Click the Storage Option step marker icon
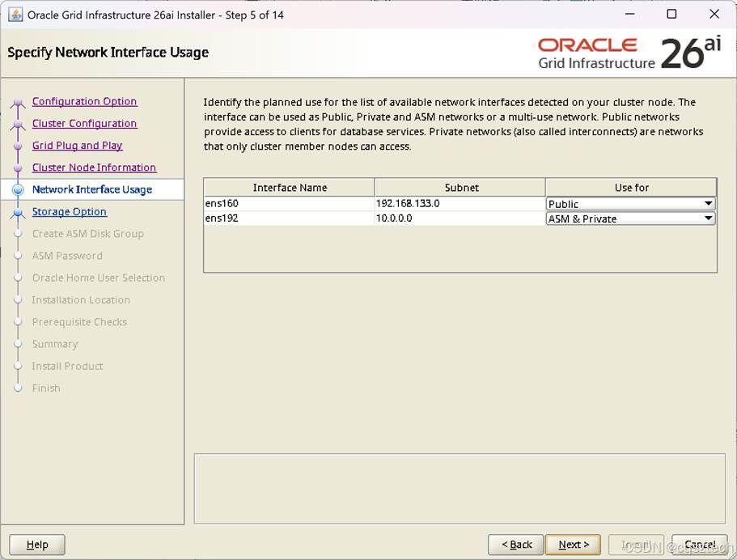 pyautogui.click(x=18, y=213)
